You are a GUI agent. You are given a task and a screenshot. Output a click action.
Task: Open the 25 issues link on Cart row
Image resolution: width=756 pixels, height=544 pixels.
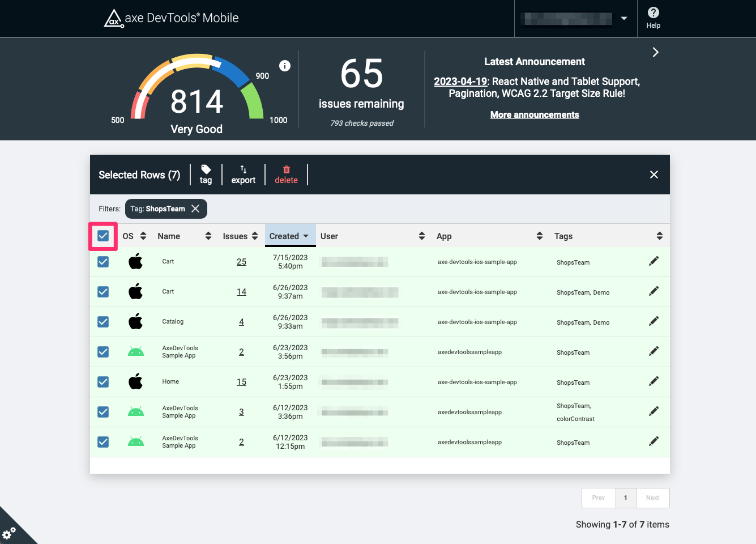(x=241, y=262)
